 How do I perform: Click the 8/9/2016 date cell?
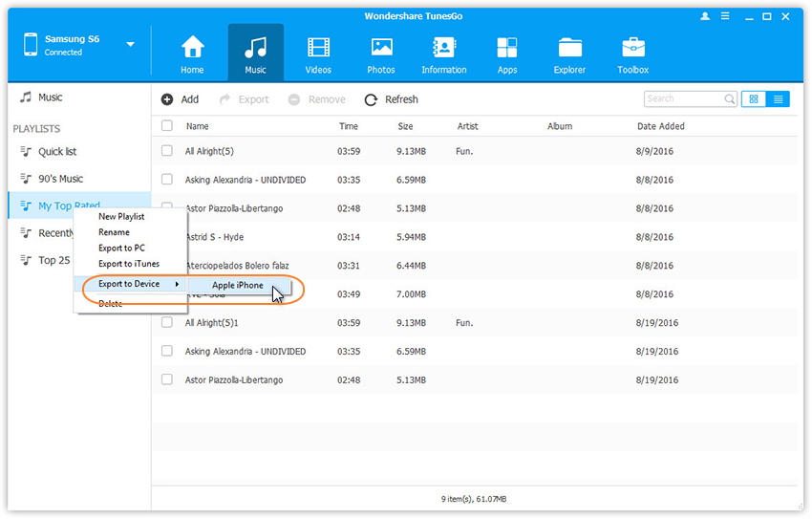point(654,151)
